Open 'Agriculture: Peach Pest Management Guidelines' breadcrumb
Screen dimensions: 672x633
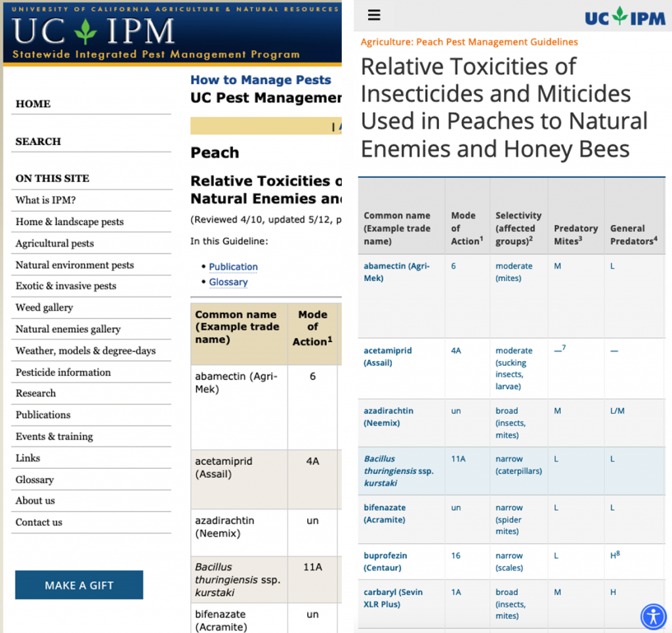pos(469,42)
